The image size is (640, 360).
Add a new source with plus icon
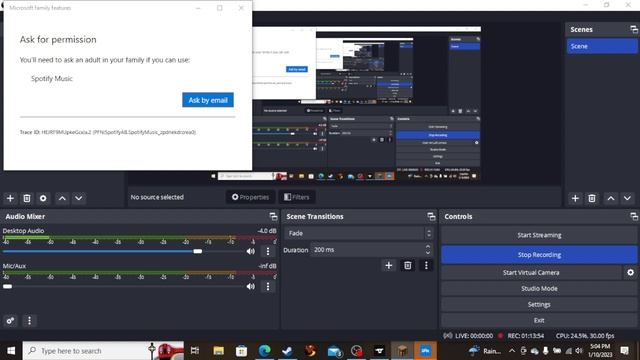click(x=10, y=198)
